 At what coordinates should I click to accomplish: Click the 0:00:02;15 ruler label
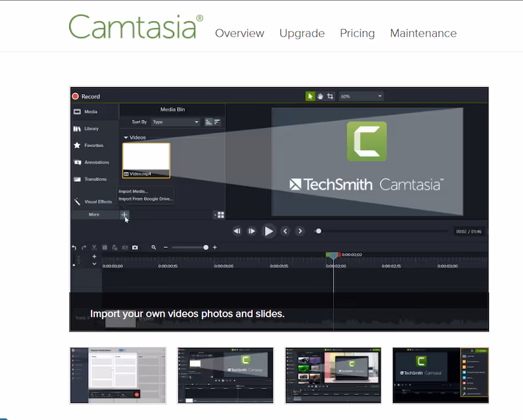tap(391, 266)
